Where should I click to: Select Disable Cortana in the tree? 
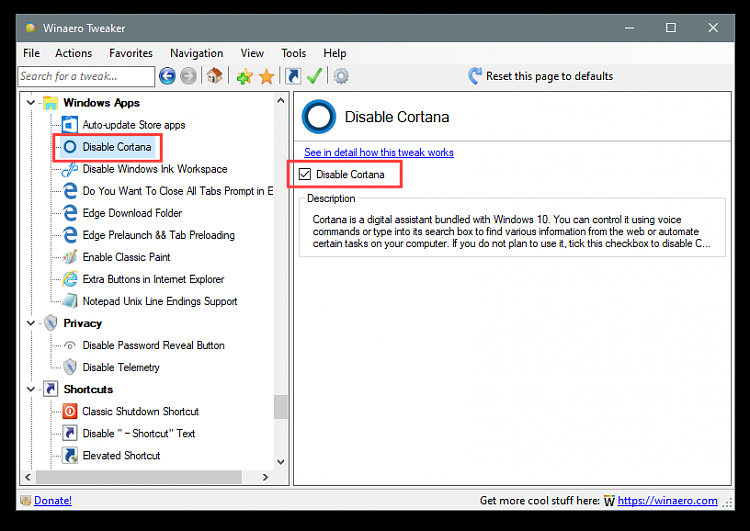tap(117, 147)
